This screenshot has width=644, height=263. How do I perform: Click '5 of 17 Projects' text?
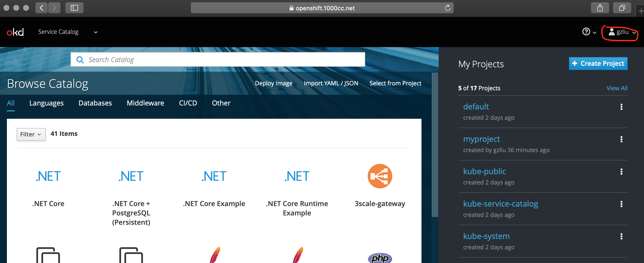(479, 88)
